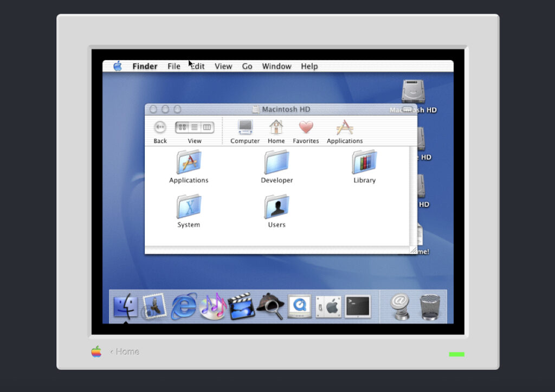Screen dimensions: 555x392
Task: Open Favorites via the heart icon
Action: pos(306,127)
